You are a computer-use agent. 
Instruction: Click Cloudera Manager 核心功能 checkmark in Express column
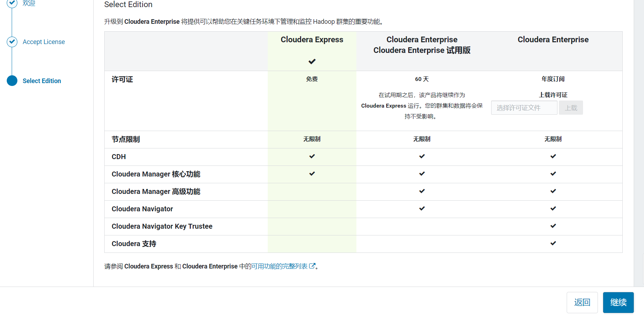click(312, 174)
